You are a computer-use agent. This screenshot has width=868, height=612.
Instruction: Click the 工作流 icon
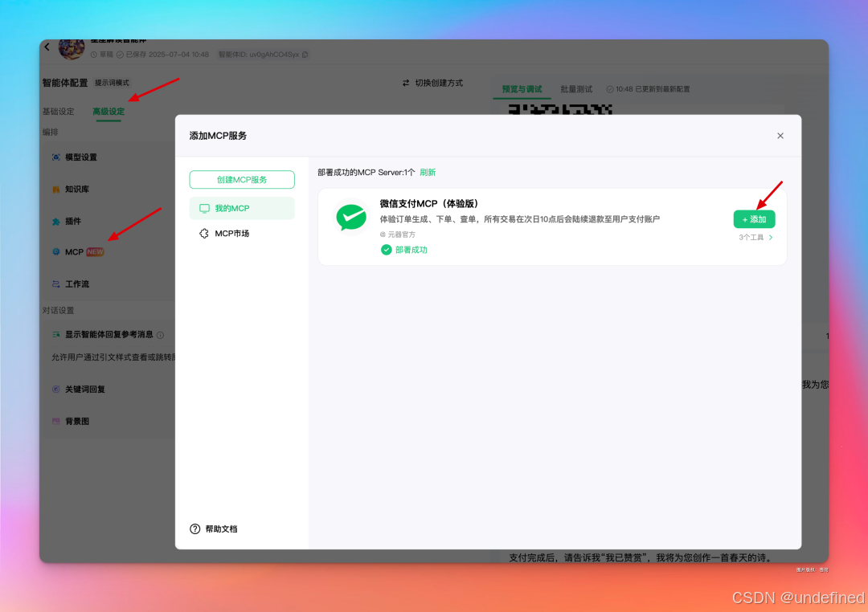point(56,284)
